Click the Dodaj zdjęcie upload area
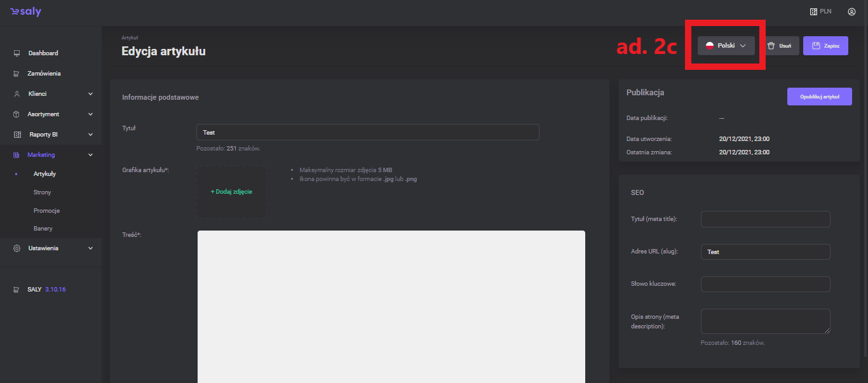Viewport: 868px width, 383px height. (231, 192)
